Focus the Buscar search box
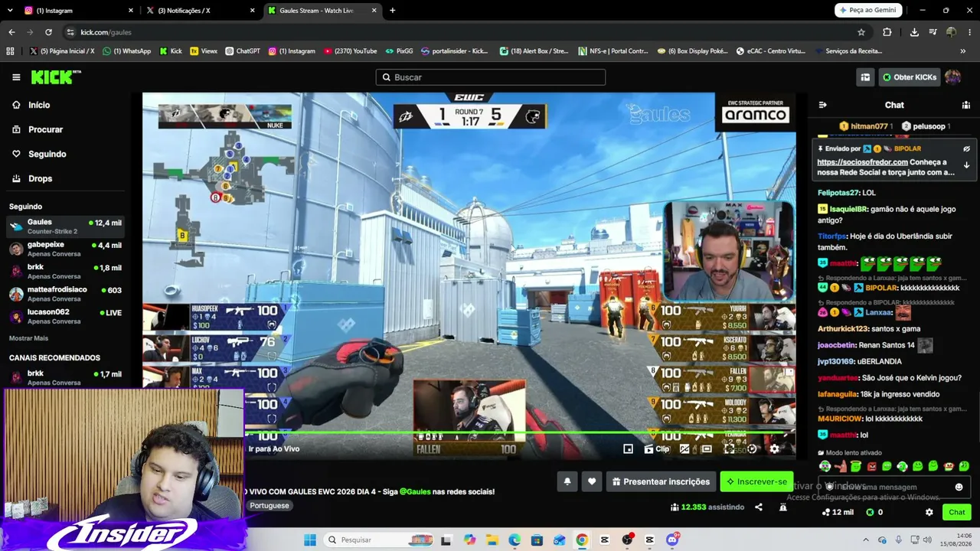980x551 pixels. [x=491, y=77]
